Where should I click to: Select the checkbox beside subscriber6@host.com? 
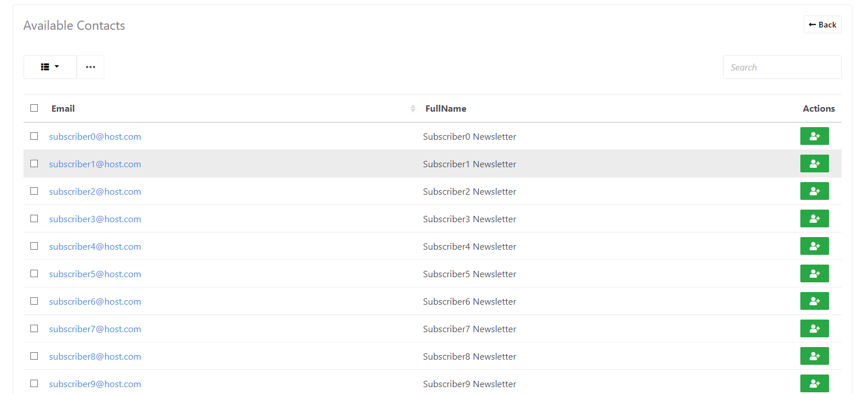pyautogui.click(x=34, y=301)
